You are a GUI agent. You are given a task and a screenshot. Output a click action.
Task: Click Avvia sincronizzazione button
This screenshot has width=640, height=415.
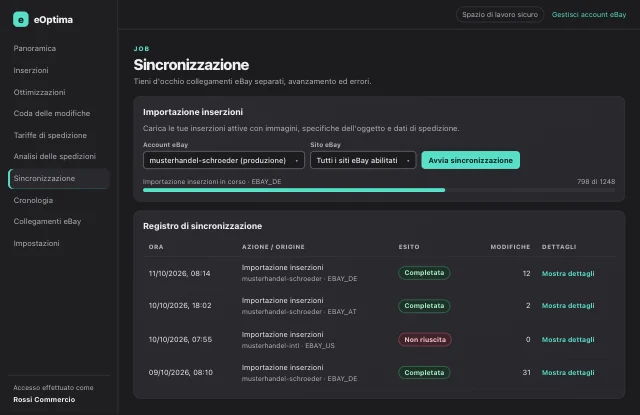(471, 160)
